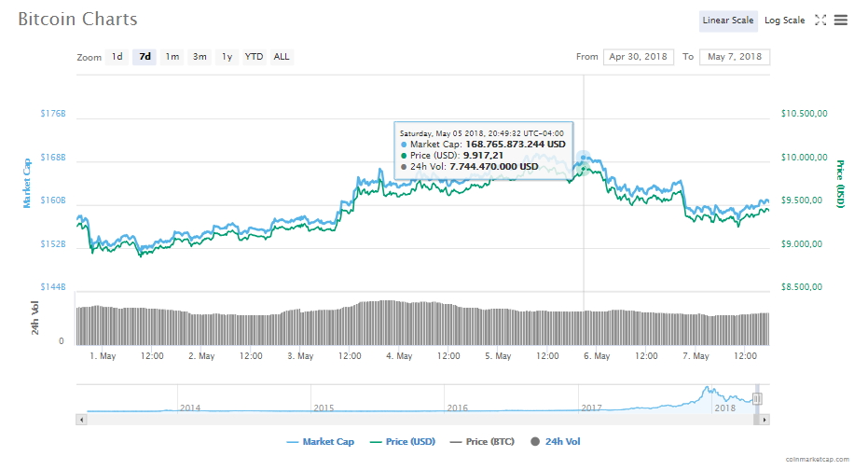Click the Bitcoin Charts title
The height and width of the screenshot is (470, 868).
click(77, 19)
